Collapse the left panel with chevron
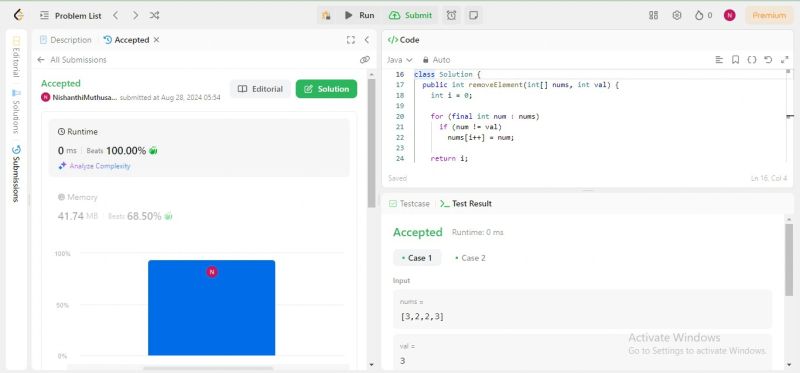800x373 pixels. click(x=366, y=40)
